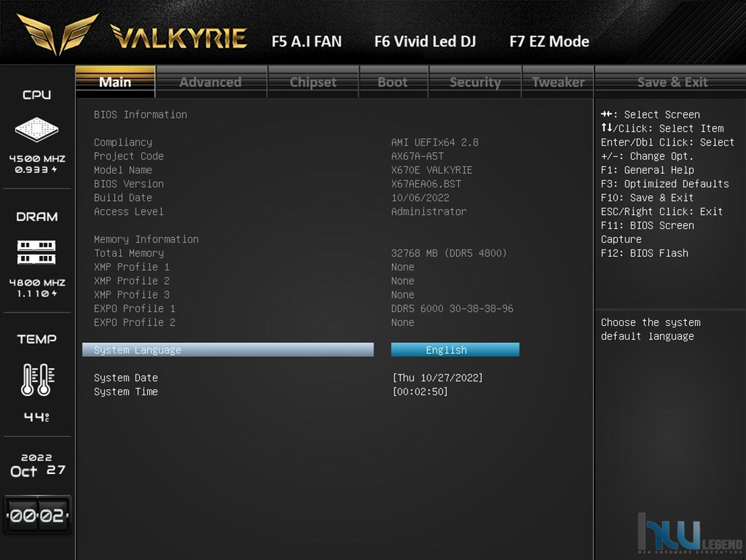Click the Administrator access value

click(x=429, y=211)
